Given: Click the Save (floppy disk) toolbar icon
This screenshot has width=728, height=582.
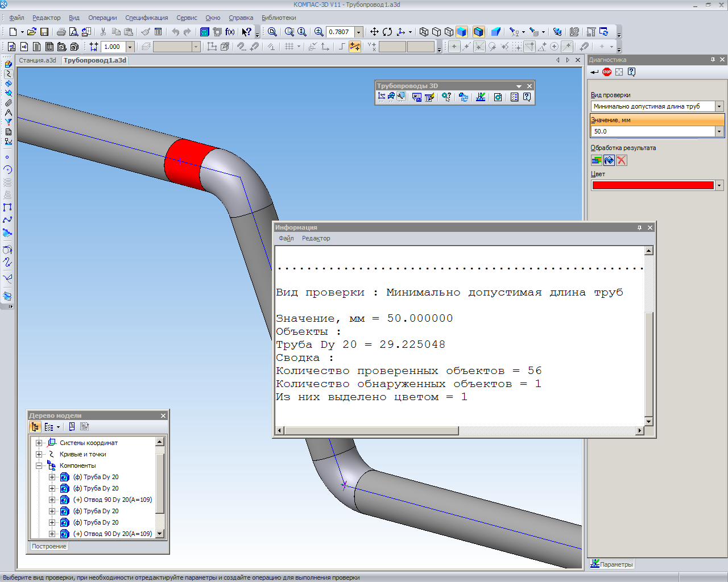Looking at the screenshot, I should (x=44, y=32).
